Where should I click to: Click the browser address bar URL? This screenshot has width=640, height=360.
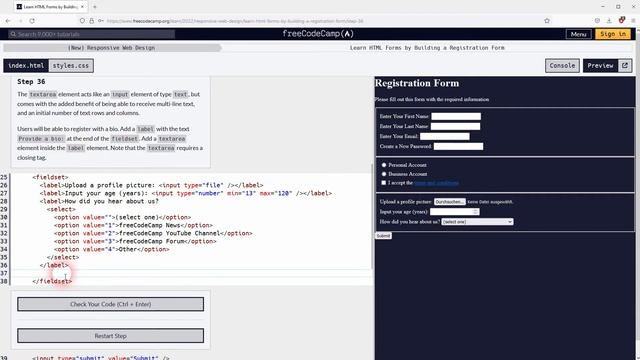pos(235,21)
